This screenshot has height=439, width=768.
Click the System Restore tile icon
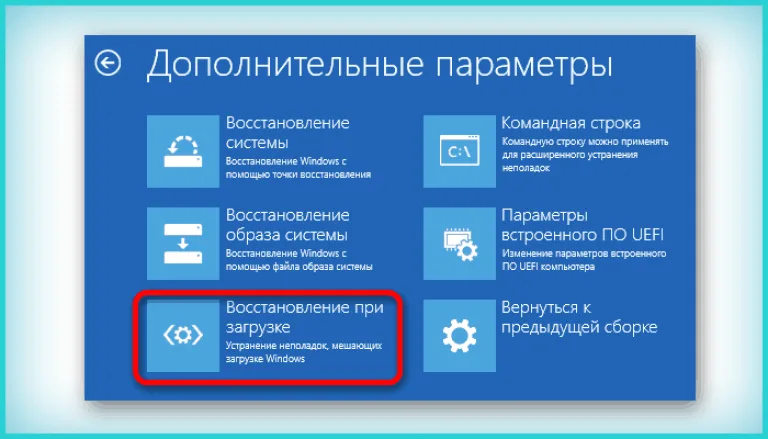click(x=183, y=151)
